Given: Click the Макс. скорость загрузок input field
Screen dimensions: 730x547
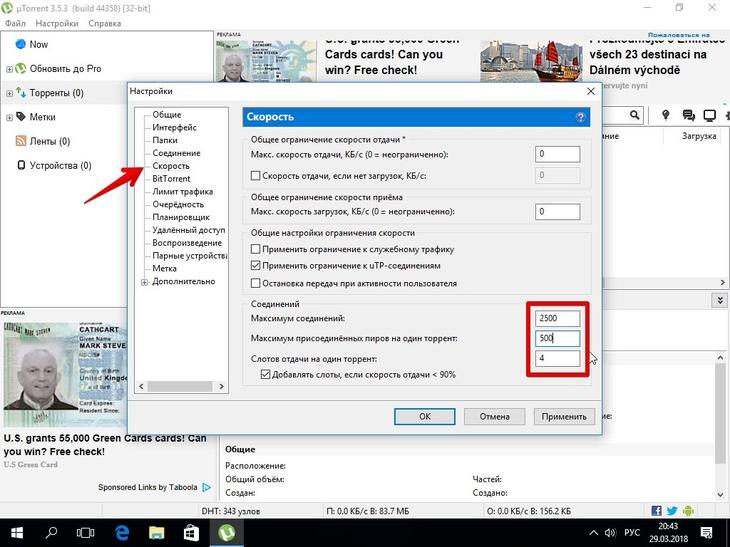Looking at the screenshot, I should point(557,211).
